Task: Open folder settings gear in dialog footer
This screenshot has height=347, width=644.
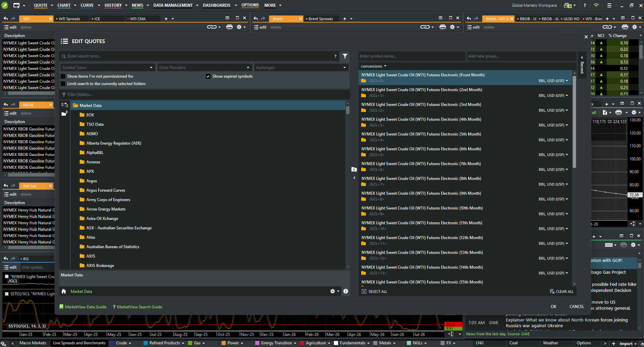Action: 333,291
